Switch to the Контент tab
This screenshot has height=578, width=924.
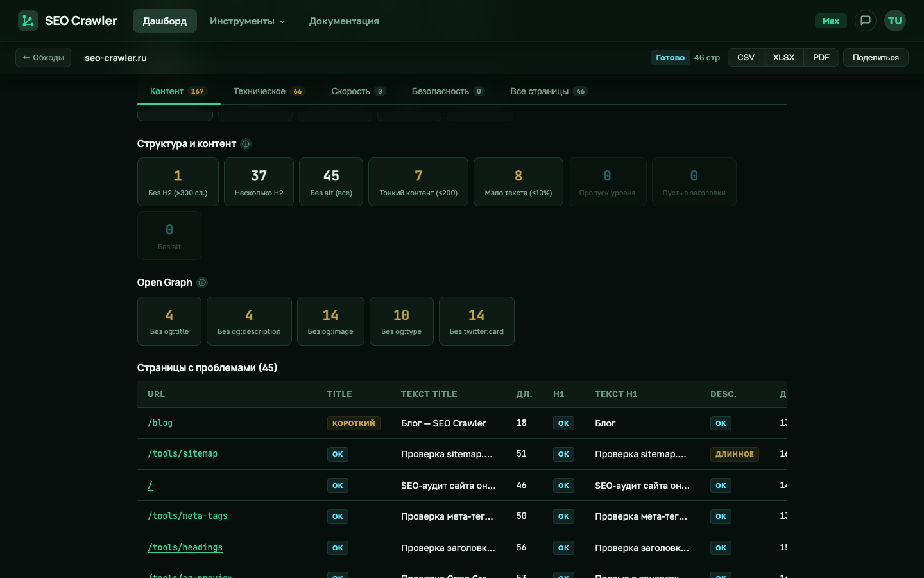click(178, 91)
